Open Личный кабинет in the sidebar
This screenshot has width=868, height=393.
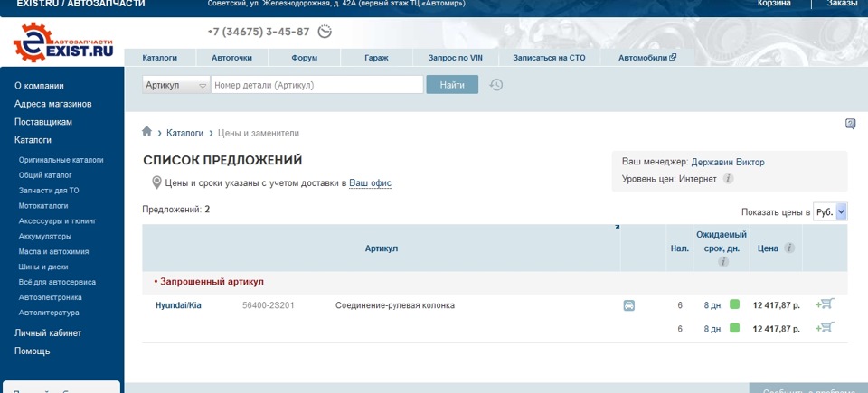tap(48, 333)
